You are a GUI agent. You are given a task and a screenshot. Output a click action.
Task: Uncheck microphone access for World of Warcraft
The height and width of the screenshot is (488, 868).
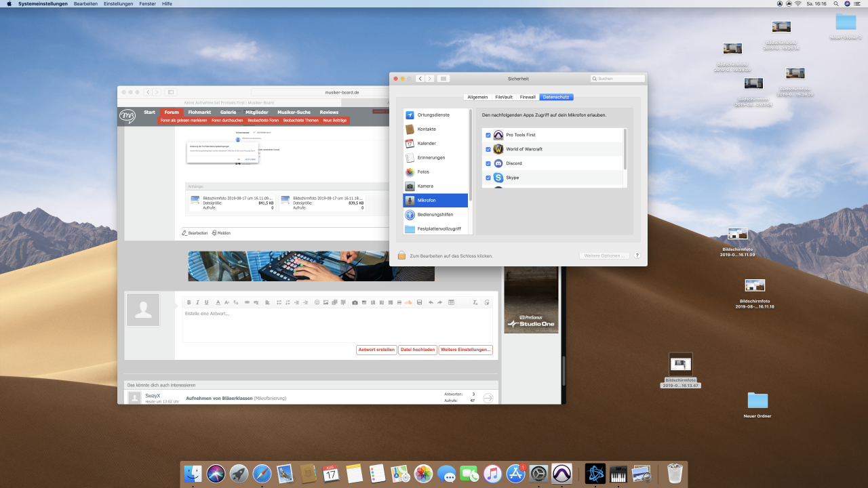tap(488, 149)
